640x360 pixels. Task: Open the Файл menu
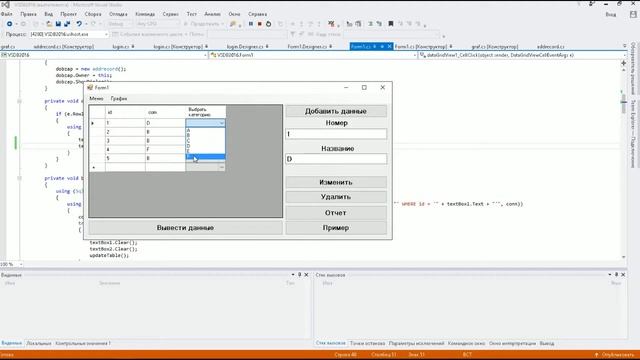point(7,14)
